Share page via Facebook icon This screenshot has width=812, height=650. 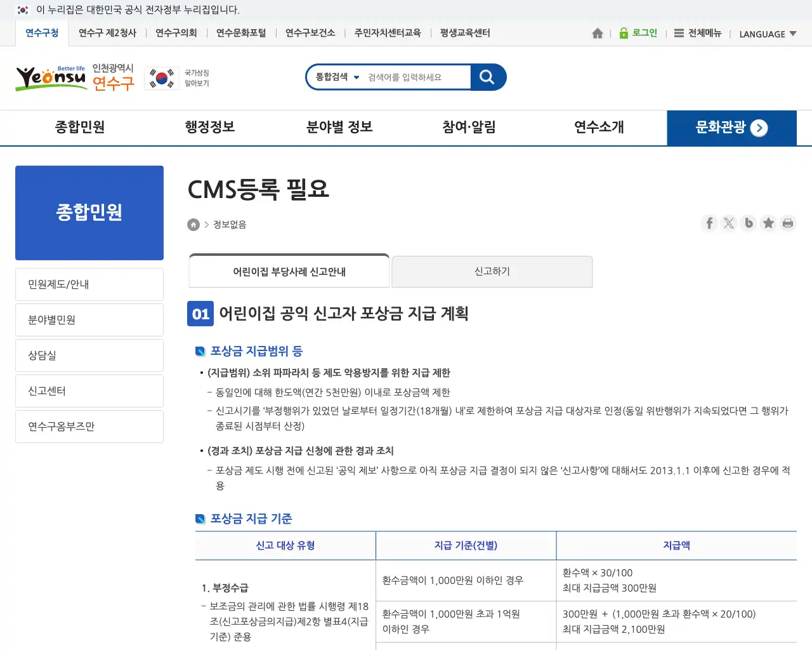pos(709,223)
